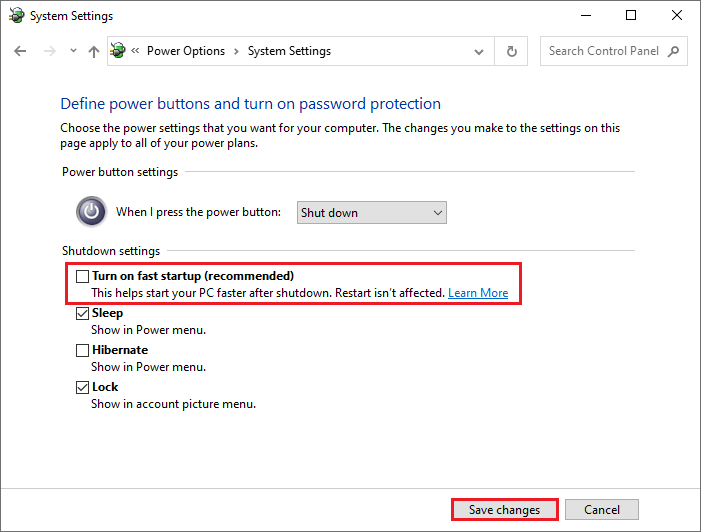Uncheck the Sleep checkbox
The height and width of the screenshot is (532, 701).
pyautogui.click(x=82, y=313)
